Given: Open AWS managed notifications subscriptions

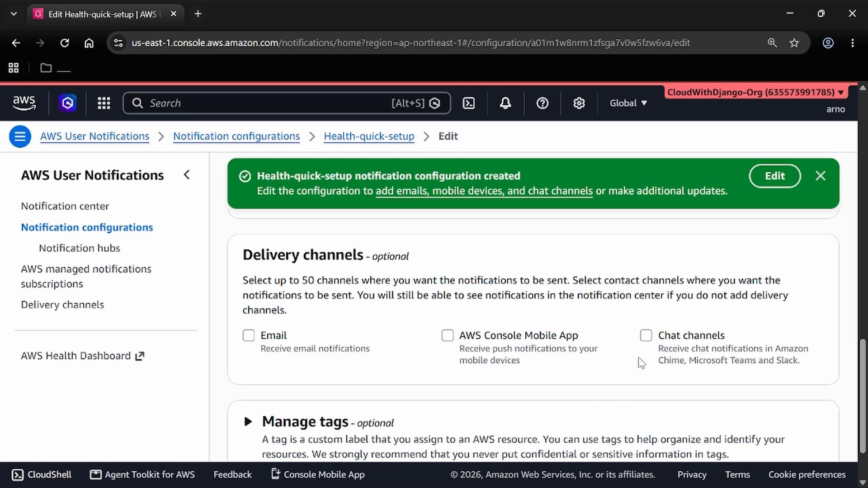Looking at the screenshot, I should [x=86, y=276].
